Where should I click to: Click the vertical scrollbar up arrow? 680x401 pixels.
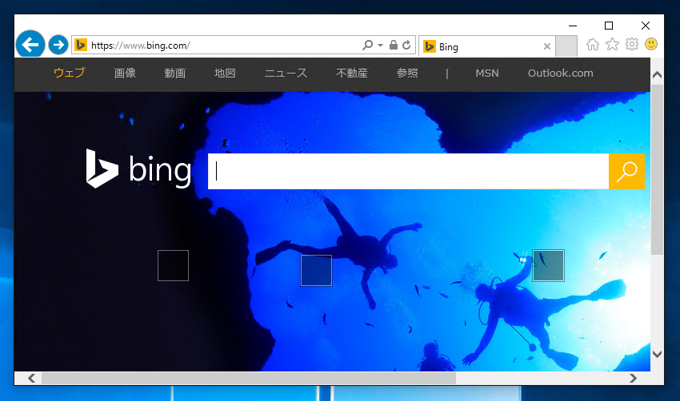657,75
